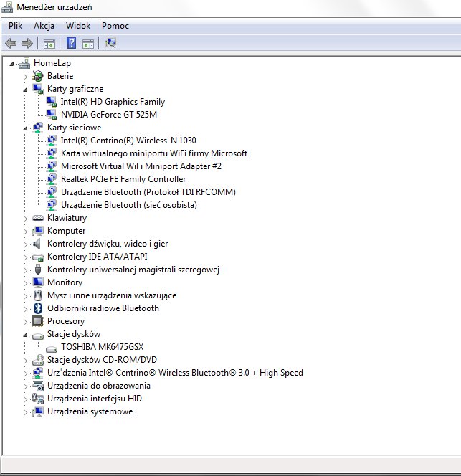Click the Klawiatury keyboard icon

(x=38, y=218)
